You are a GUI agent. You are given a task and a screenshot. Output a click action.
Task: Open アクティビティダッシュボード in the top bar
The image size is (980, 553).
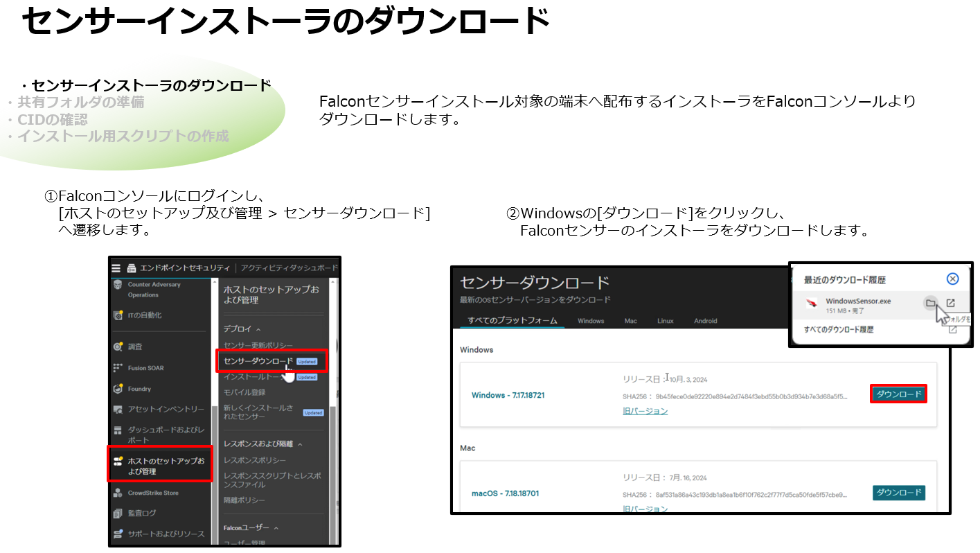289,268
